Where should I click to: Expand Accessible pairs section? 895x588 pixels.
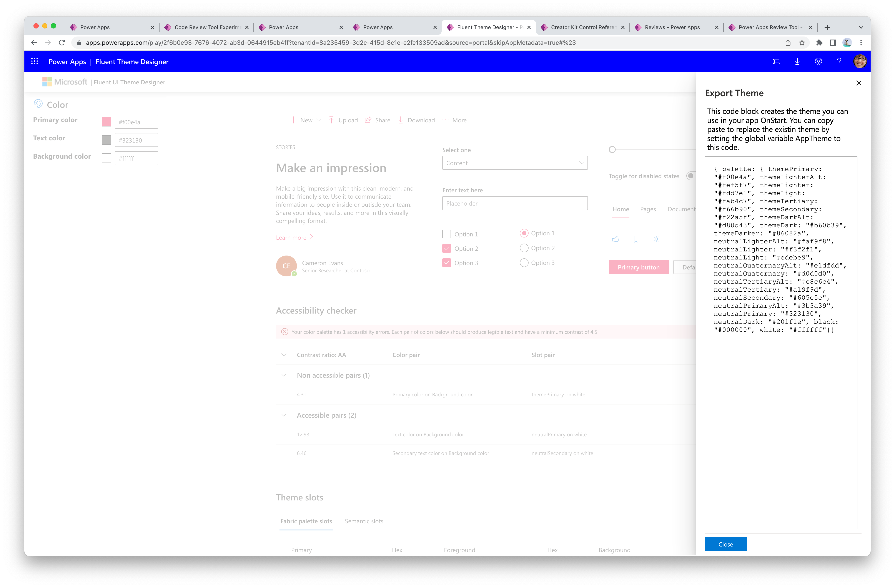(x=283, y=415)
